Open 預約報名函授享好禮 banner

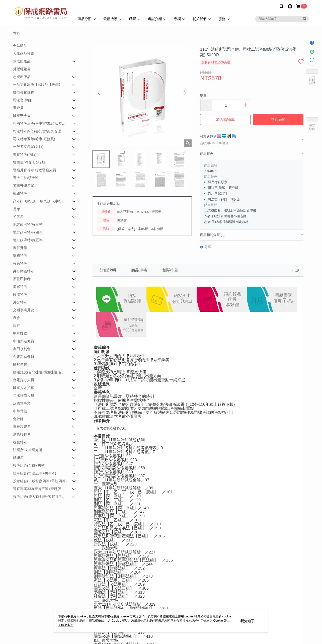(x=222, y=299)
